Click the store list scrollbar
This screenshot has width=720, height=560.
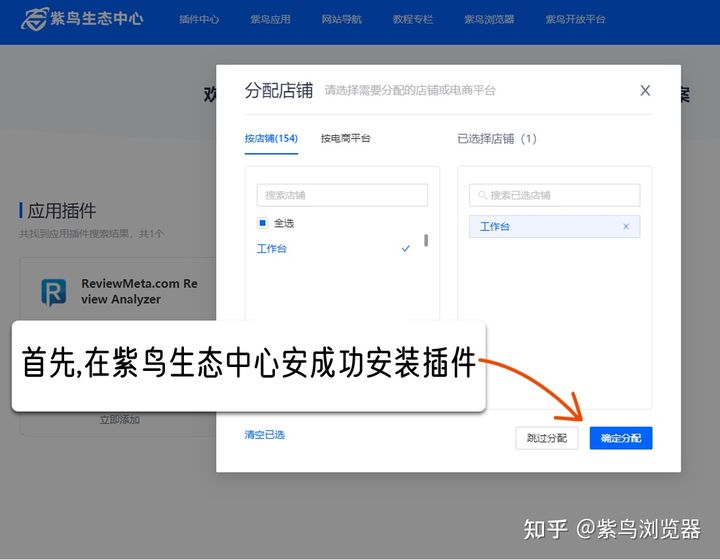(426, 241)
